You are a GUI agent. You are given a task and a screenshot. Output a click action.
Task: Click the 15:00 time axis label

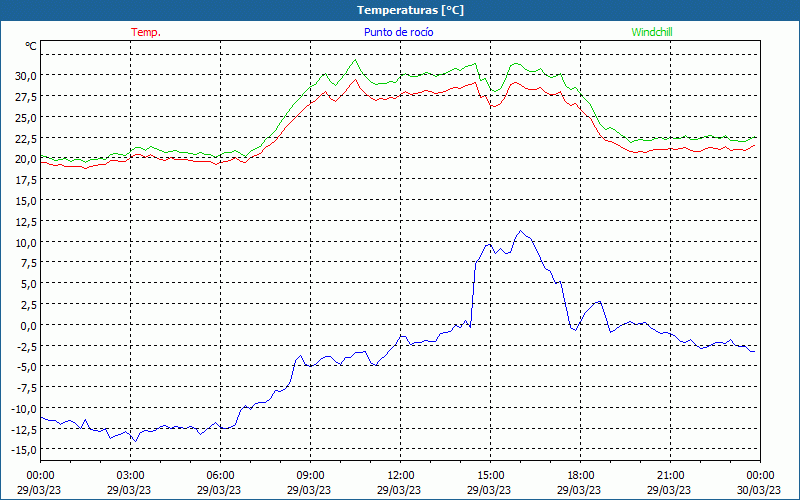(490, 476)
